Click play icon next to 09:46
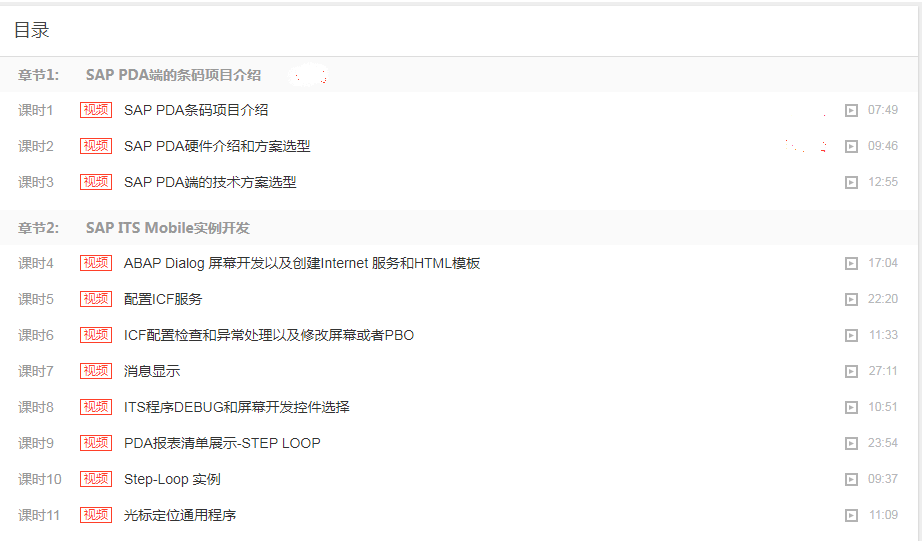Screen dimensions: 922x541 point(851,146)
